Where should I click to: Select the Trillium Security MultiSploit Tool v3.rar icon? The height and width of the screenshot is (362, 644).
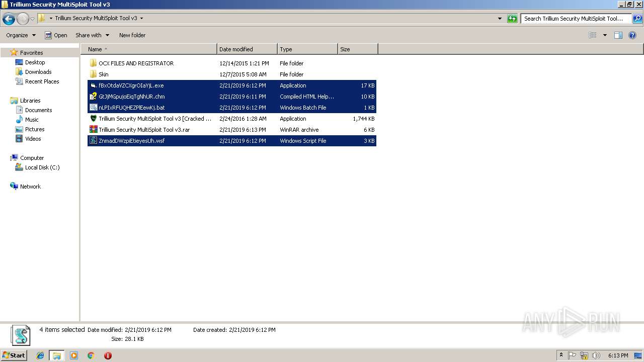pyautogui.click(x=93, y=130)
